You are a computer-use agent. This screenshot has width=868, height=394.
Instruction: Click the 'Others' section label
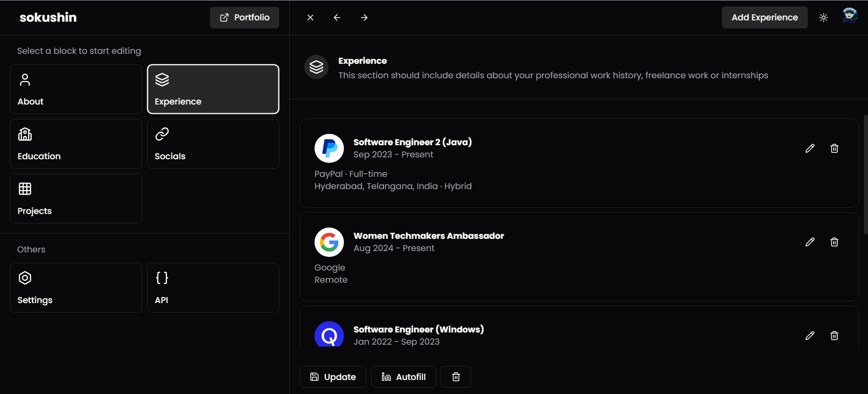pyautogui.click(x=31, y=249)
